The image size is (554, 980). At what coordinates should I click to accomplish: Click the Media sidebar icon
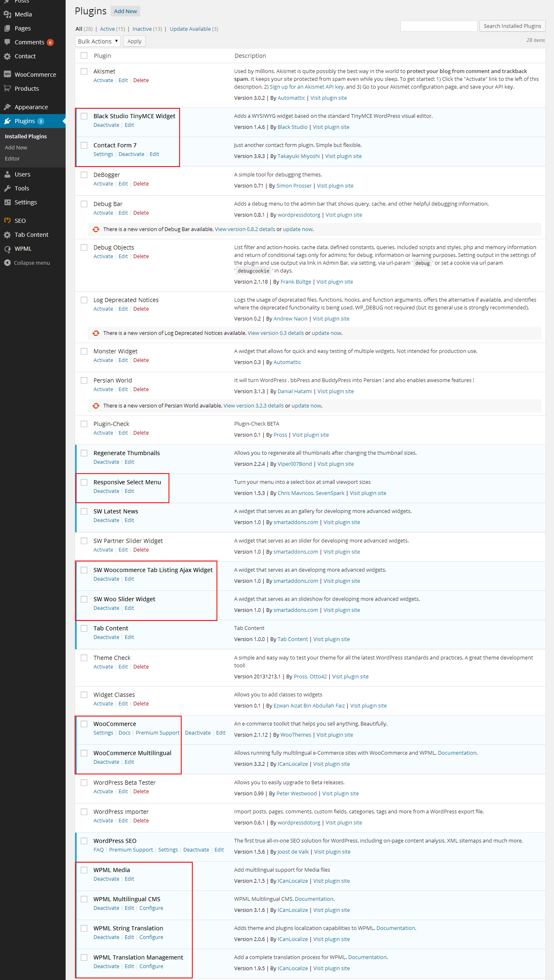click(7, 14)
